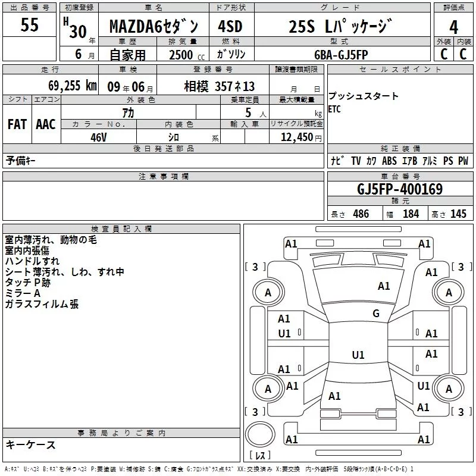Select the PW equipment code
The height and width of the screenshot is (476, 476).
click(x=463, y=161)
